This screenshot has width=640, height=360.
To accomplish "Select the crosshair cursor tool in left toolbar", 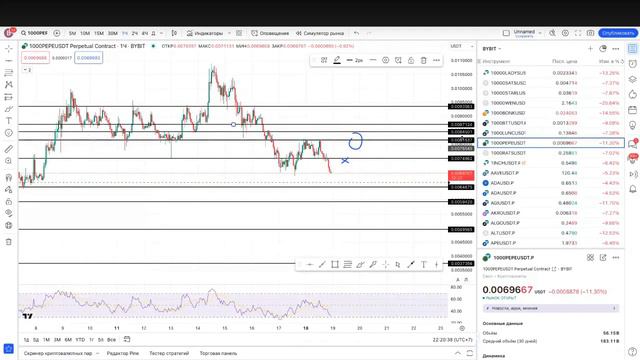I will [9, 49].
